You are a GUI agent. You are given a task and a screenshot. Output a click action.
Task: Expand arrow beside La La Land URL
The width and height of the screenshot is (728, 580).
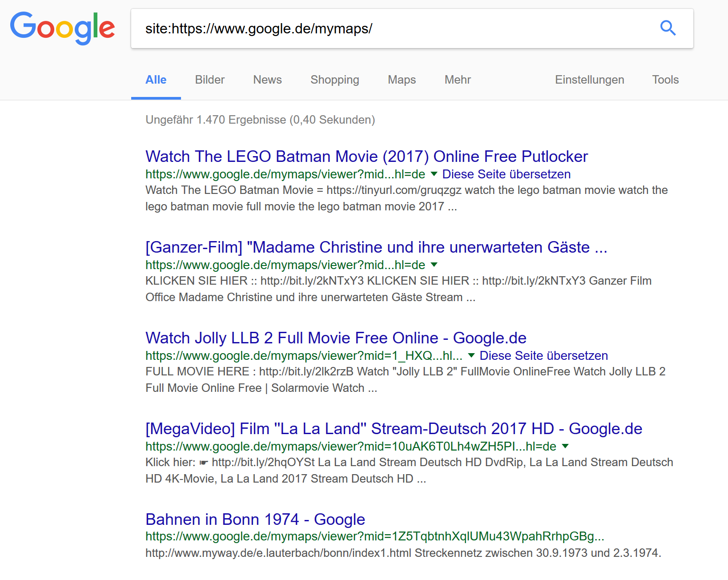[x=565, y=446]
